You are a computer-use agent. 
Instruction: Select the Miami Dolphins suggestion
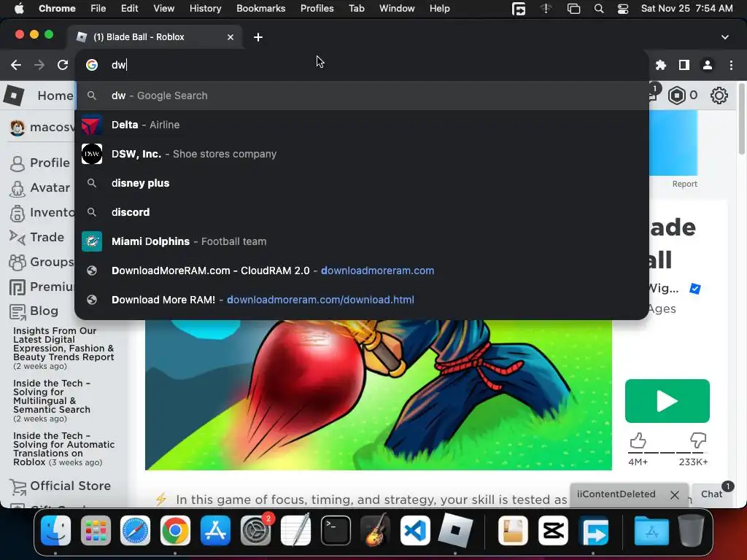pyautogui.click(x=362, y=241)
